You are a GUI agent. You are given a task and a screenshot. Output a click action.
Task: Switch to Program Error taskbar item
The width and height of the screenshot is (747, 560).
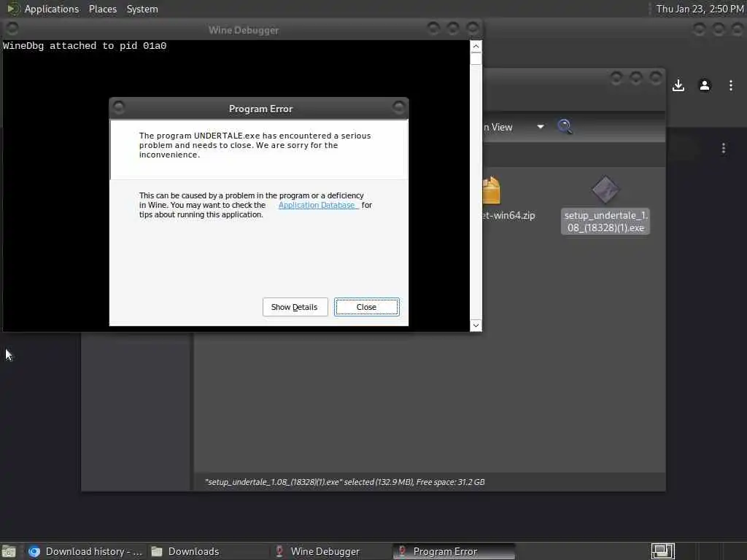(x=454, y=551)
